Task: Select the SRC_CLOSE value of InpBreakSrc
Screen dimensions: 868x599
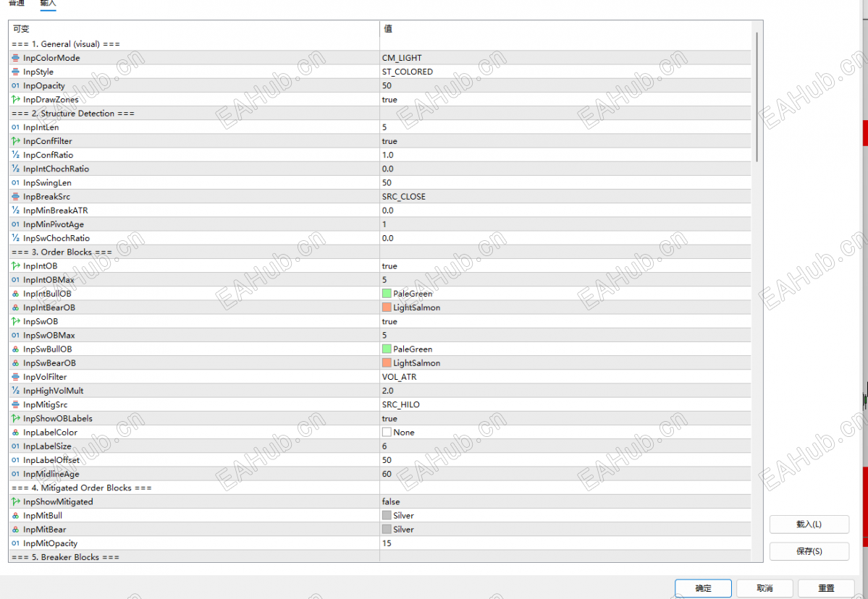Action: click(403, 196)
